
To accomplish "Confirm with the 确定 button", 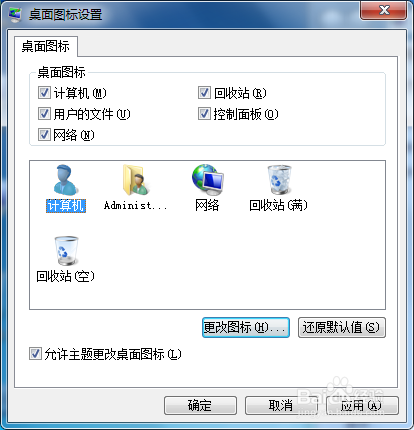I will 200,405.
